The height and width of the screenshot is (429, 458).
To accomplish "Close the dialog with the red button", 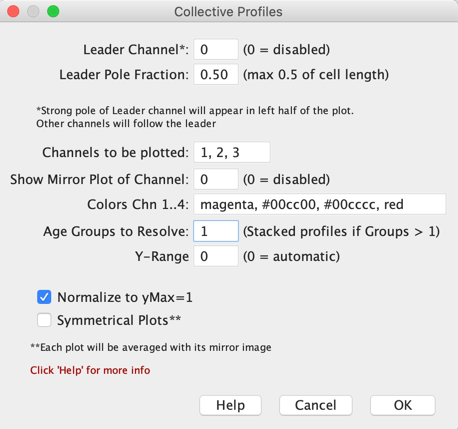I will (x=13, y=11).
